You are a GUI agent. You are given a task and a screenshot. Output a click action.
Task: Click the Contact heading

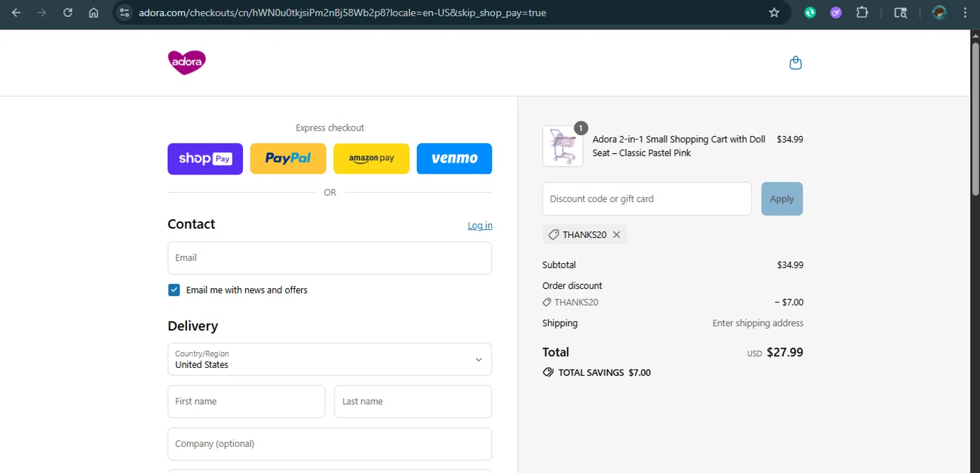(x=191, y=224)
